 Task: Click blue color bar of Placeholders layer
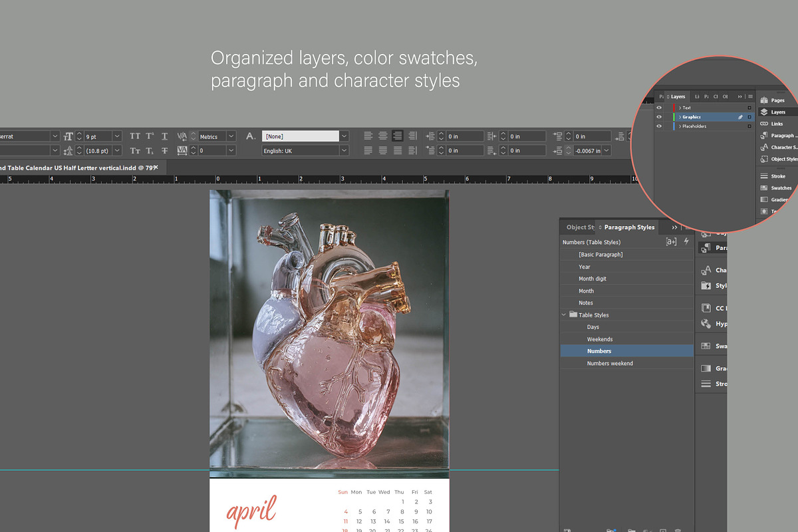click(674, 126)
